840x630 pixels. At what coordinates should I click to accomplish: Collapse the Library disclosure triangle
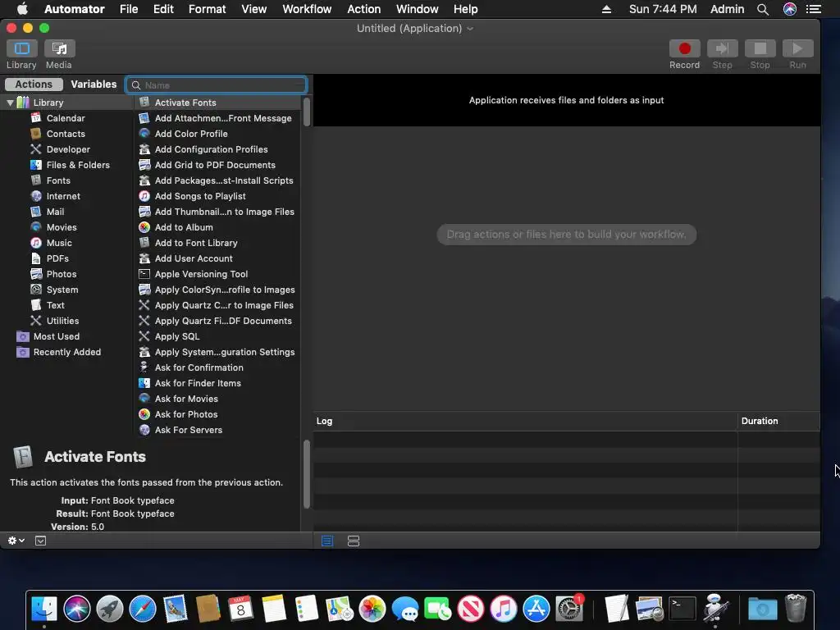[x=10, y=103]
